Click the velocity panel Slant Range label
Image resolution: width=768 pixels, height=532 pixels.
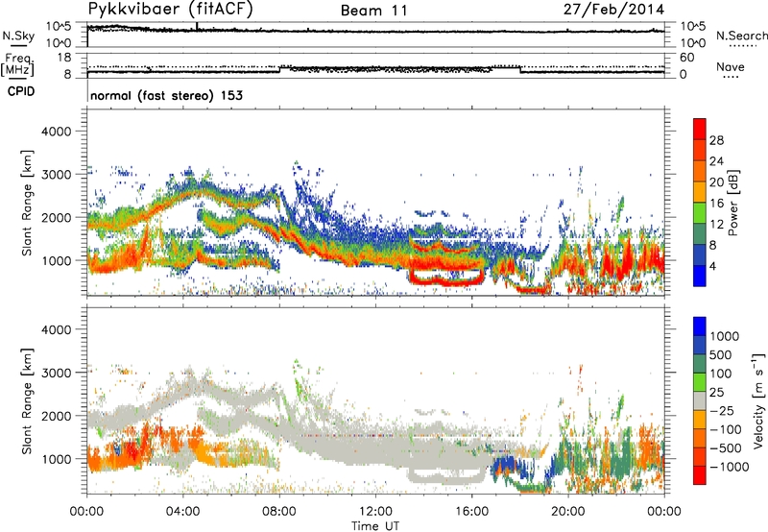pos(27,401)
